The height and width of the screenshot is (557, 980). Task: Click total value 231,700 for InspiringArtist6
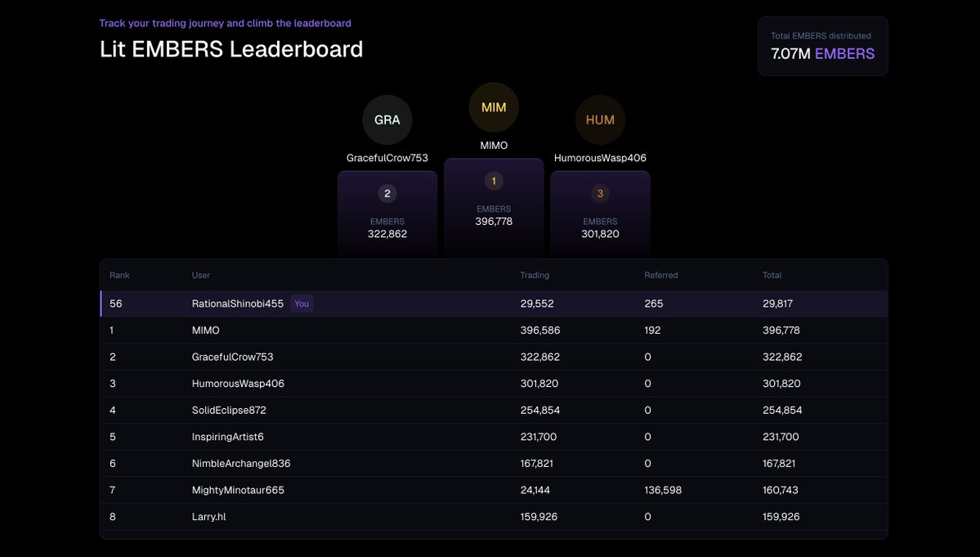click(x=781, y=437)
